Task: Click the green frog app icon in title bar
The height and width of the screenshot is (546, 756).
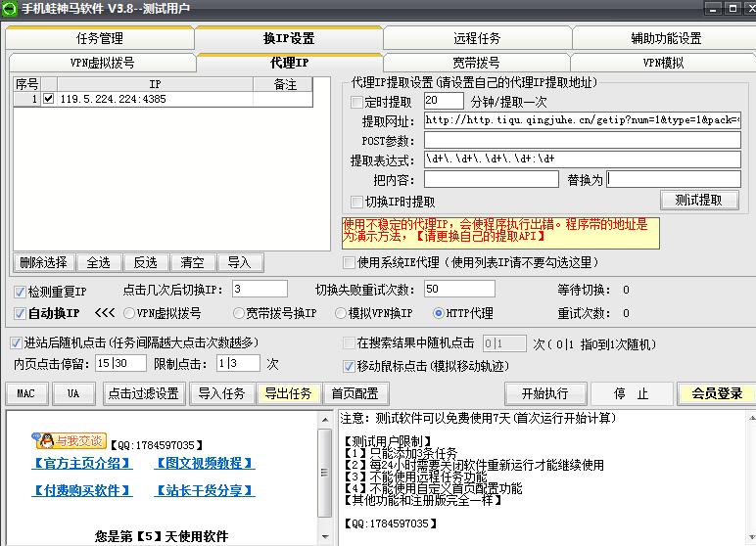Action: pos(10,9)
